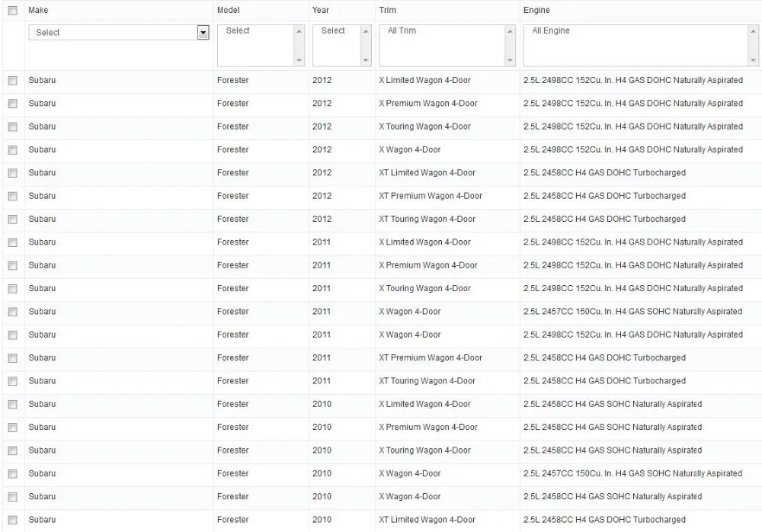Click the Make column header
This screenshot has height=532, width=762.
coord(38,10)
